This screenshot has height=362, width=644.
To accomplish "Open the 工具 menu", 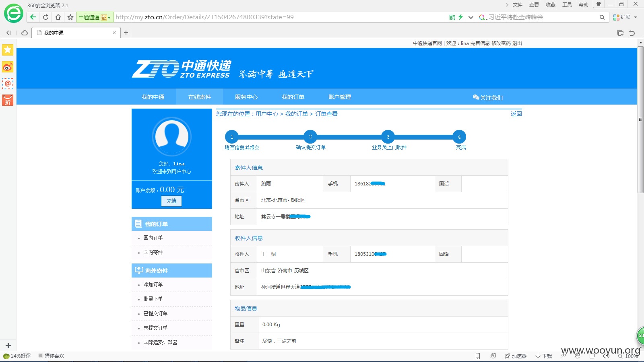I will [x=567, y=5].
